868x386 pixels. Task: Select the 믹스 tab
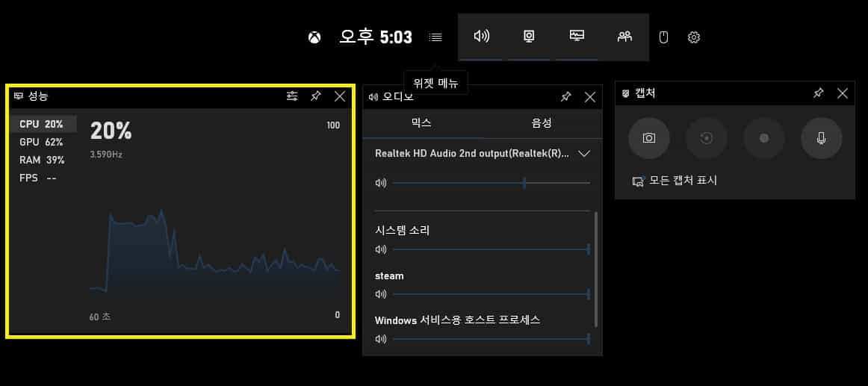(422, 123)
